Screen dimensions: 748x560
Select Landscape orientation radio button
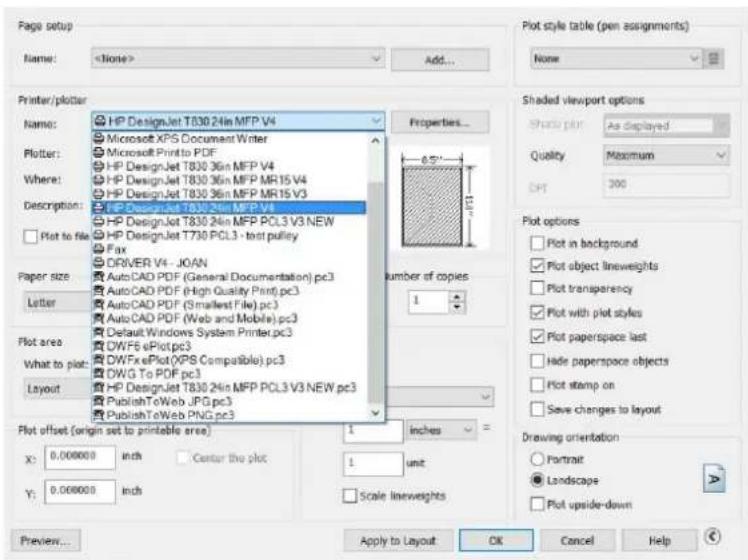(537, 480)
